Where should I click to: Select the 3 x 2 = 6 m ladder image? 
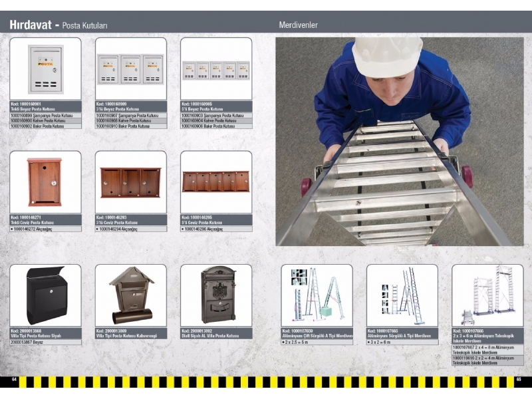tap(402, 296)
